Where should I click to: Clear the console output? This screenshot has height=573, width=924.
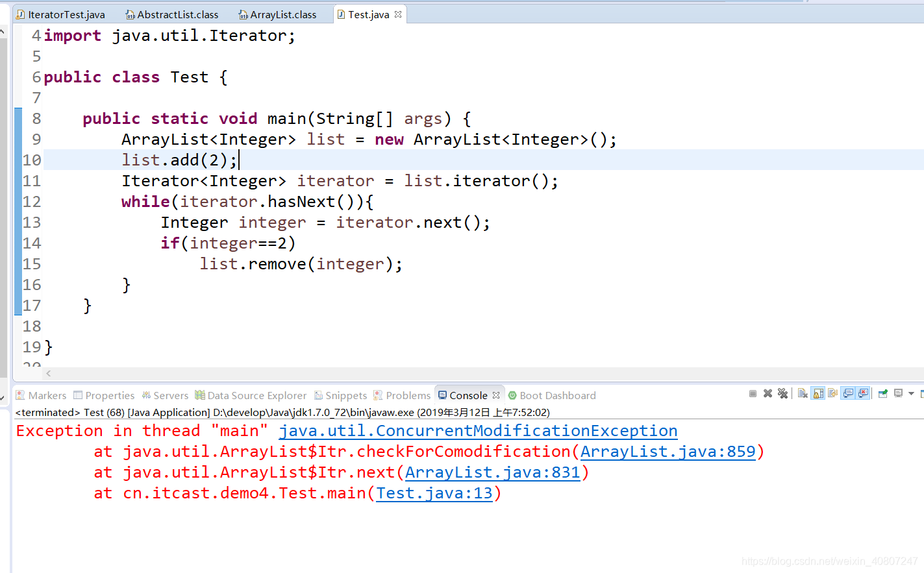803,393
